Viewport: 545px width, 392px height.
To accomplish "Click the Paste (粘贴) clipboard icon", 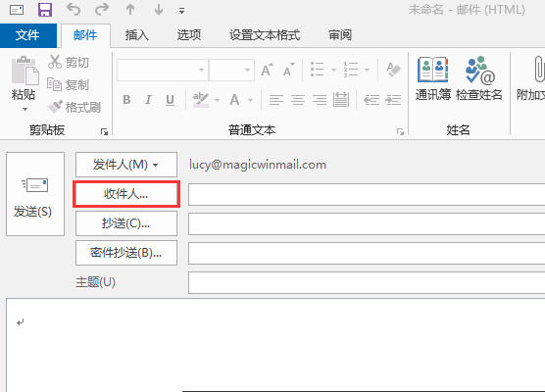I will [x=25, y=71].
